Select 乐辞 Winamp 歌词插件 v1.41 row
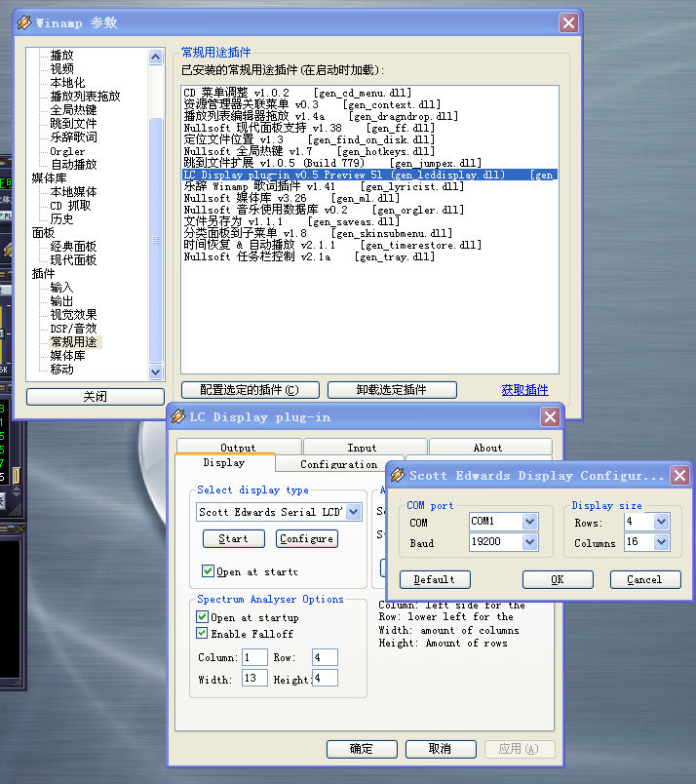 click(x=370, y=186)
